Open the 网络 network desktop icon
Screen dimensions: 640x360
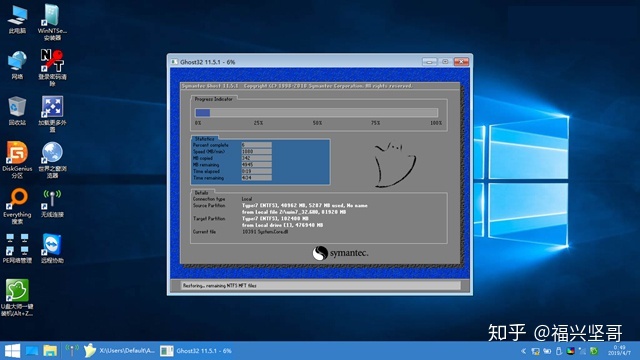17,65
